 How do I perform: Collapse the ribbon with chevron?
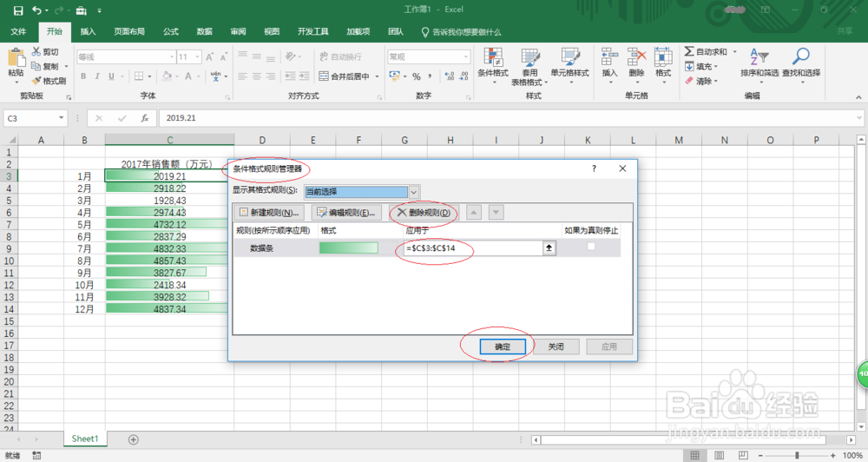click(x=858, y=97)
